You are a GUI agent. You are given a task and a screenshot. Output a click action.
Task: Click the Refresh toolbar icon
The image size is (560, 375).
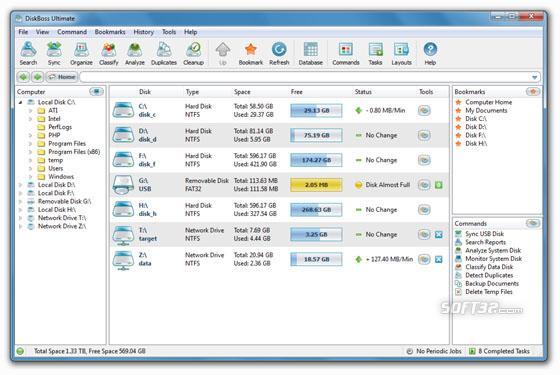click(279, 53)
